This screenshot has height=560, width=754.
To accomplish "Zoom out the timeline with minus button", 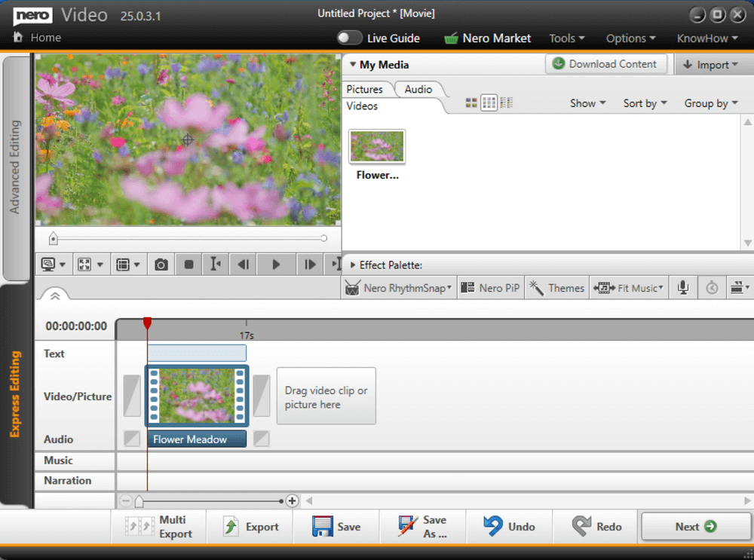I will click(125, 501).
